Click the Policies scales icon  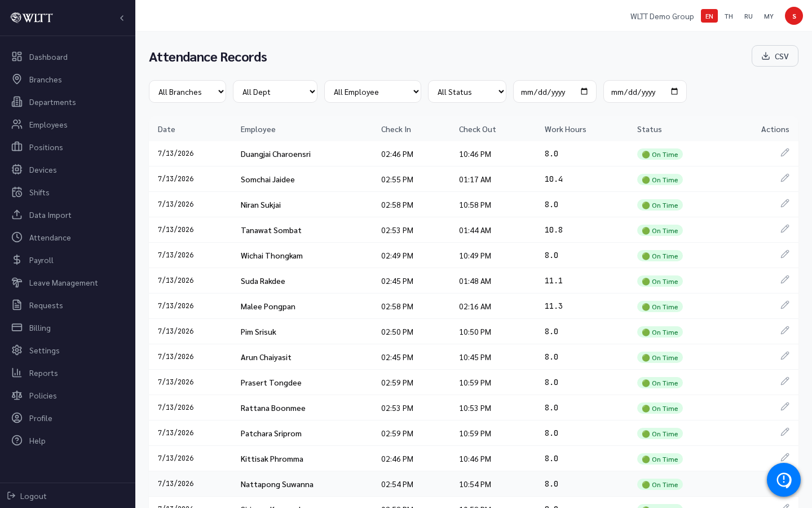pyautogui.click(x=17, y=395)
